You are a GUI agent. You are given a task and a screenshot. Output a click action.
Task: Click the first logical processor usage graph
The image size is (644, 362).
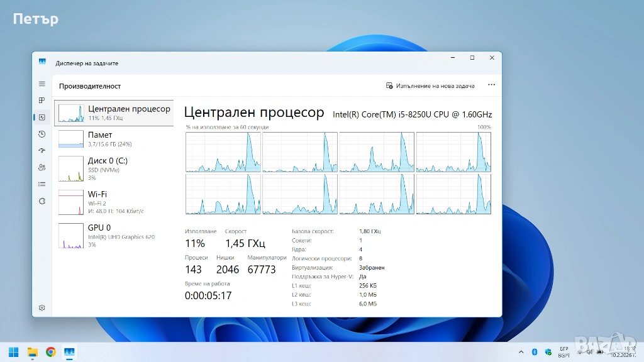coord(223,152)
